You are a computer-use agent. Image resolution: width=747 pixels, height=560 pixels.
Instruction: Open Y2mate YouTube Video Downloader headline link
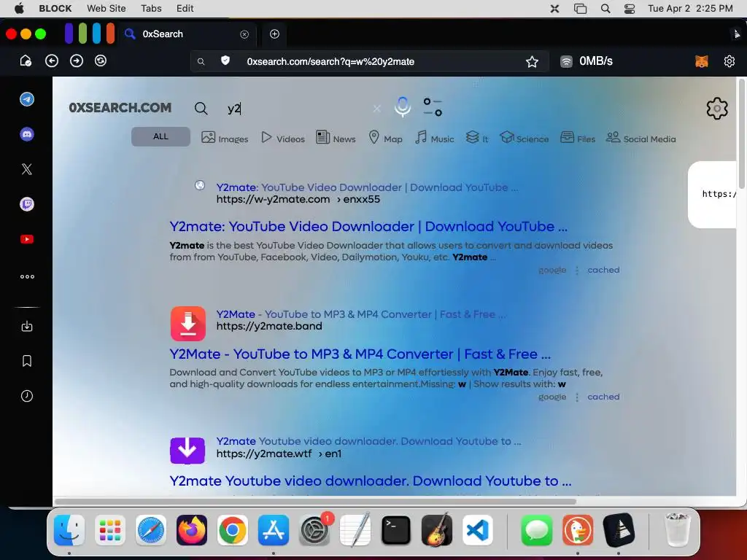(368, 227)
